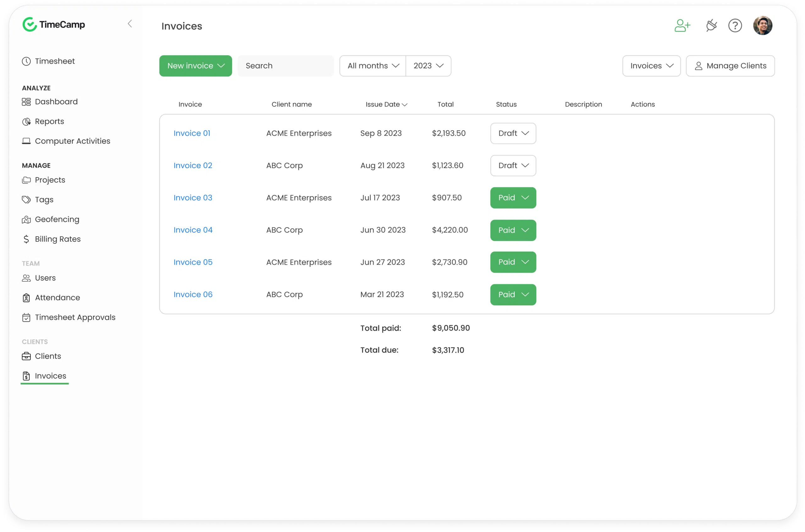Sort by Issue Date column header

[386, 105]
